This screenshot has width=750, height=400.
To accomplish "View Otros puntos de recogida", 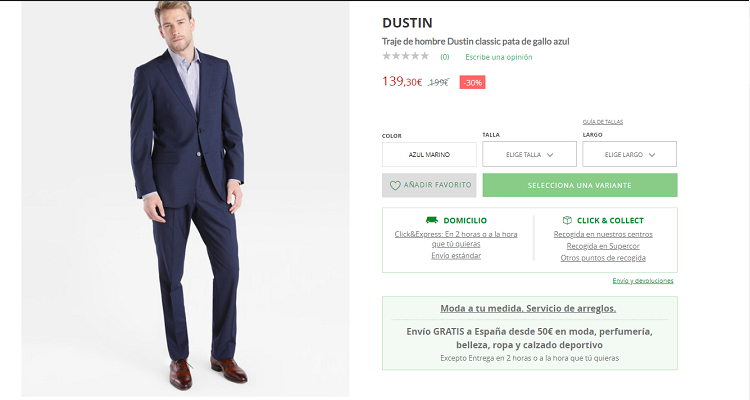I will pyautogui.click(x=602, y=258).
